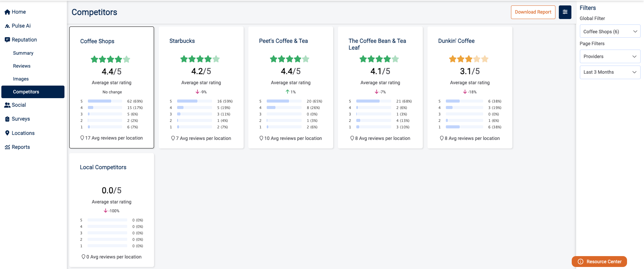Image resolution: width=644 pixels, height=269 pixels.
Task: Click 'No change' text on Coffee Shops
Action: pyautogui.click(x=112, y=92)
